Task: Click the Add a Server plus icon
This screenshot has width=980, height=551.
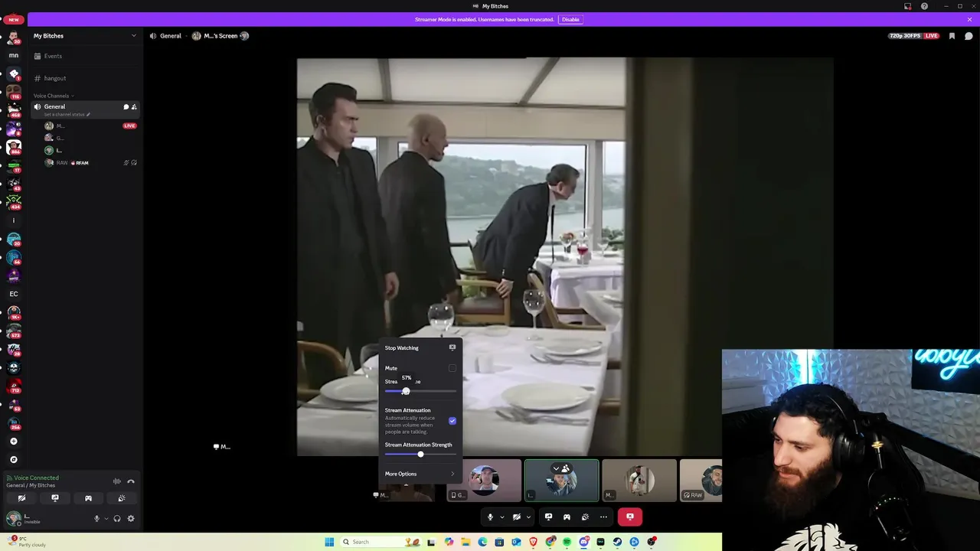Action: click(x=14, y=442)
